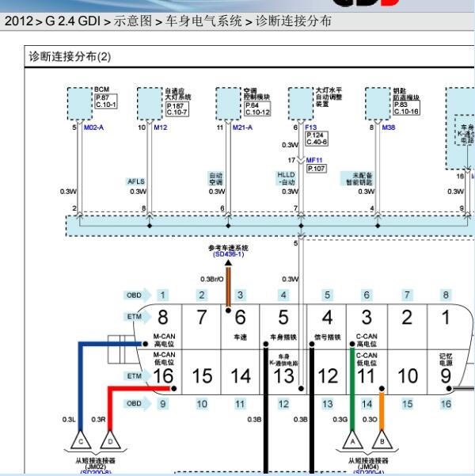Click ETM pin 15 cell
475x476 pixels.
(x=201, y=372)
